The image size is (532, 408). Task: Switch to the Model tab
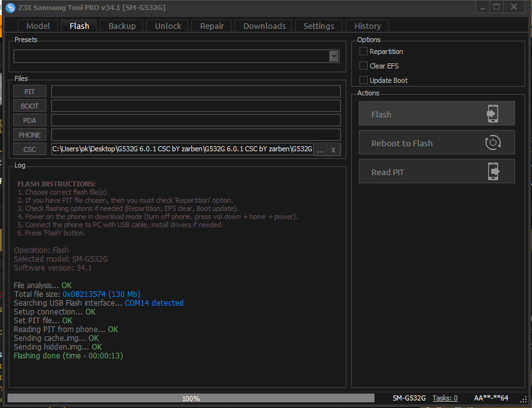[x=38, y=26]
